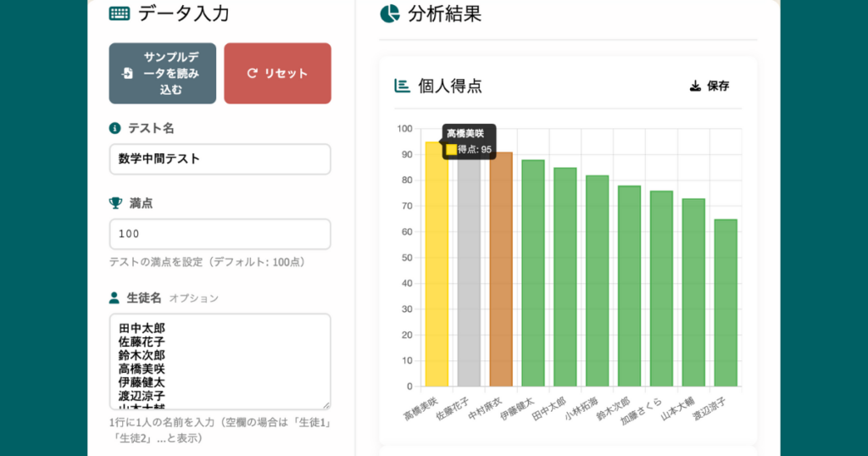868x456 pixels.
Task: Click the person icon beside 生徒名
Action: coord(115,298)
